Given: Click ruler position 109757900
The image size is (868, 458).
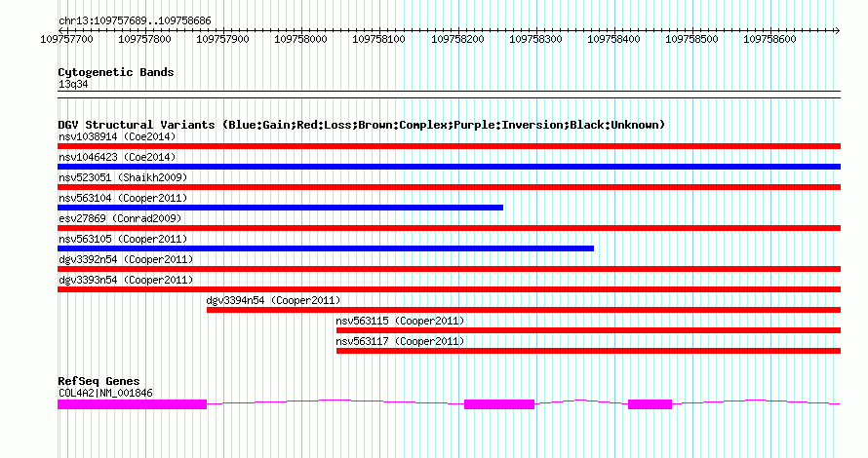Looking at the screenshot, I should click(222, 39).
